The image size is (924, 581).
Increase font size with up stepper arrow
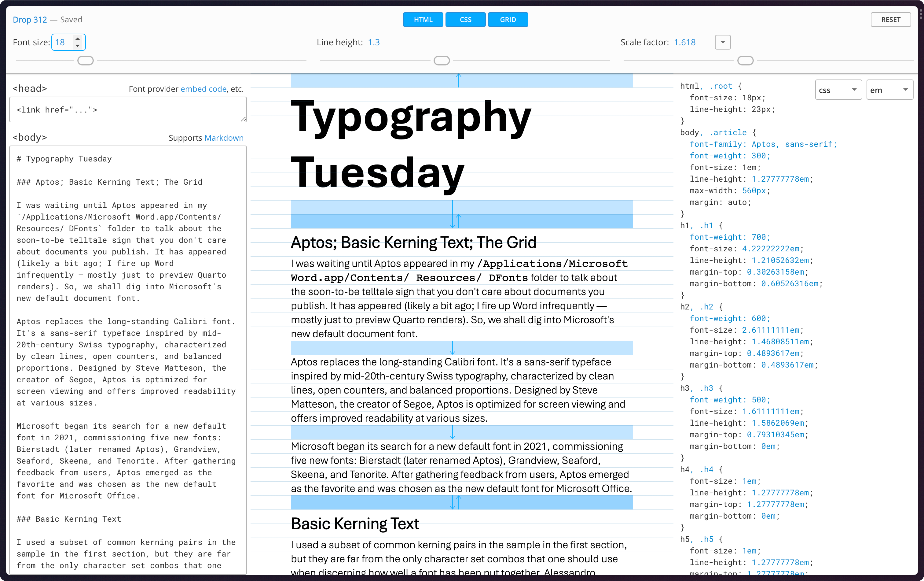coord(78,39)
